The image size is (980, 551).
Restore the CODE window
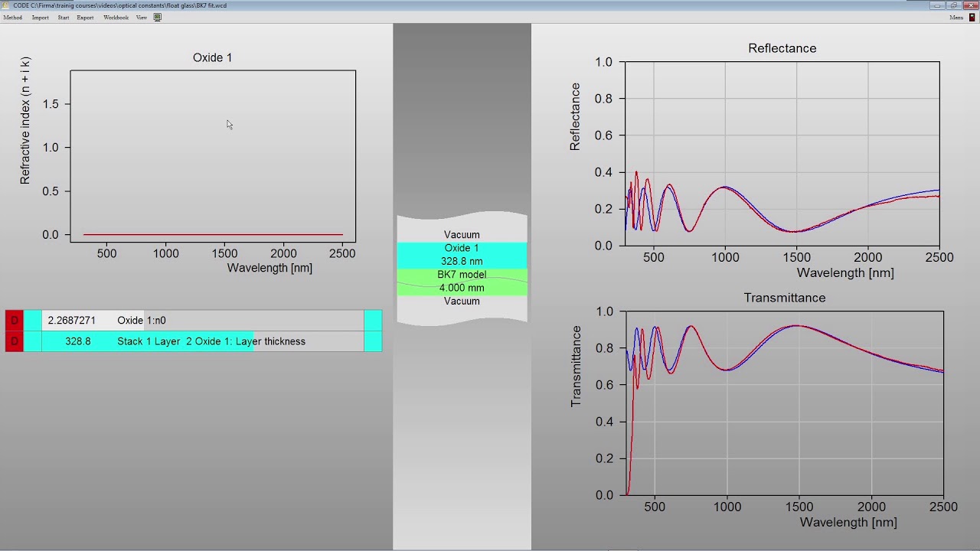point(953,5)
